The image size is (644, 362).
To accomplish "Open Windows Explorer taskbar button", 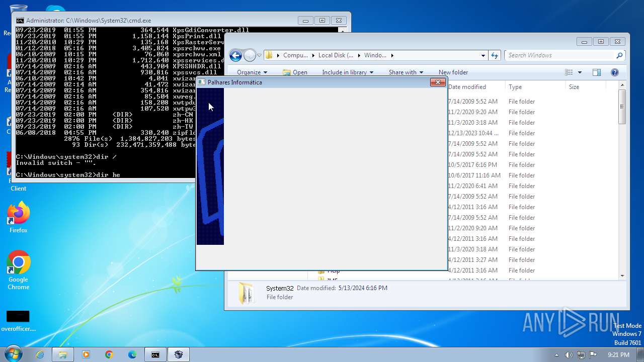I will click(x=63, y=354).
